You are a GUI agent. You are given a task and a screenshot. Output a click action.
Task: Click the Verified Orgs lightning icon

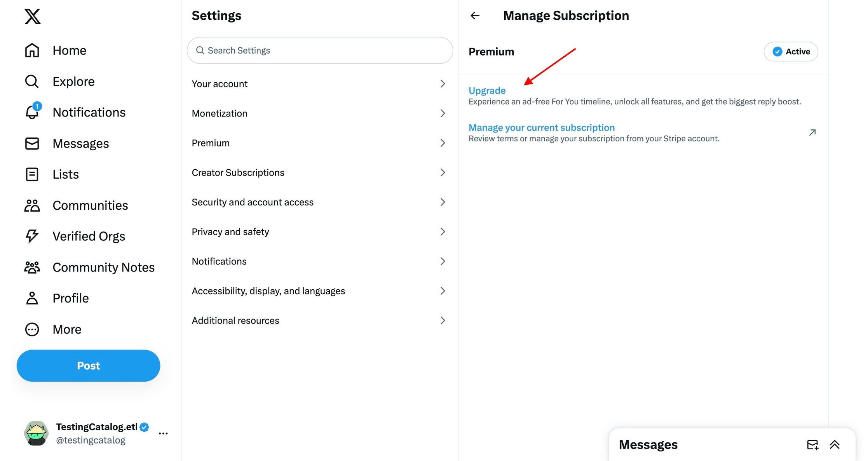click(x=32, y=236)
